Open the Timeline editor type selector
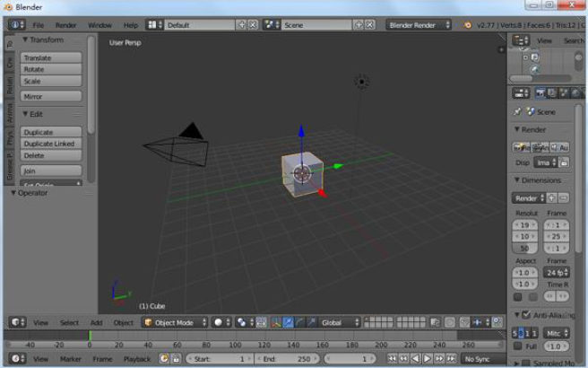The height and width of the screenshot is (368, 588). tap(17, 359)
